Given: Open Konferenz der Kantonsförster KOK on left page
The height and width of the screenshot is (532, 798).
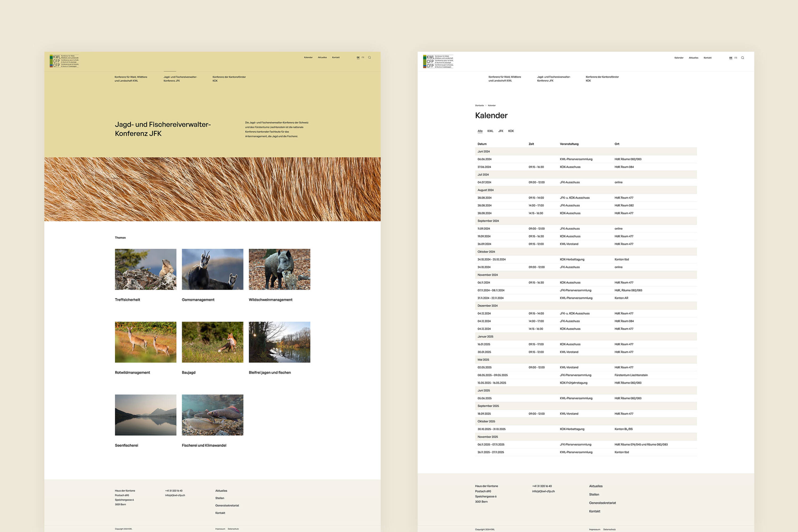Looking at the screenshot, I should click(x=229, y=79).
